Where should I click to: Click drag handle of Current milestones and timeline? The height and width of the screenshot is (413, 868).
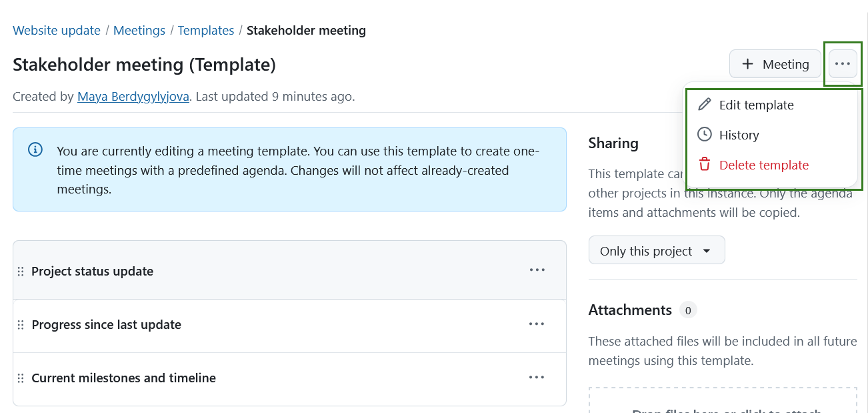[21, 378]
